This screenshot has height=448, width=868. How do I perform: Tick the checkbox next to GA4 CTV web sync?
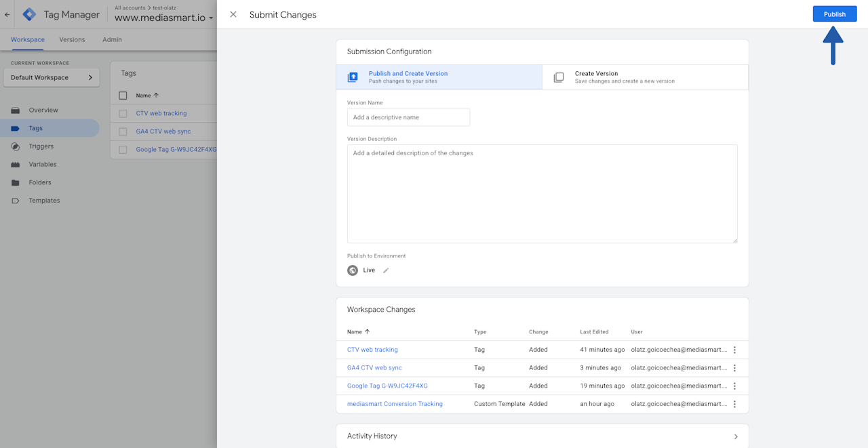tap(123, 131)
